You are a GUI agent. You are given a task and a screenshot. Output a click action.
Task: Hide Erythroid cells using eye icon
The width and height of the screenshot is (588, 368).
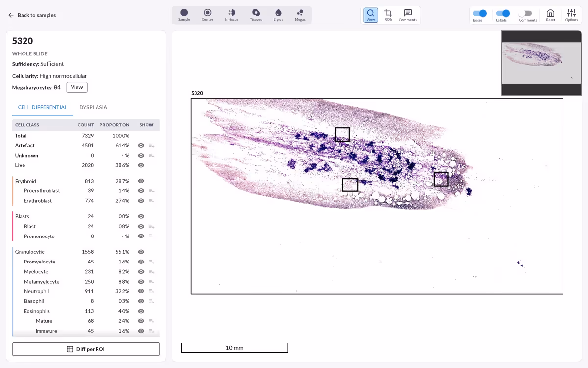141,181
